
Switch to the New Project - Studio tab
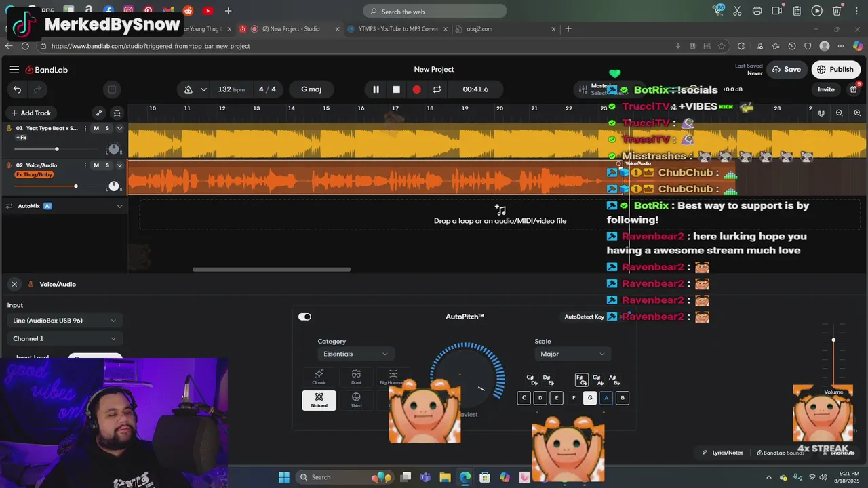[290, 29]
